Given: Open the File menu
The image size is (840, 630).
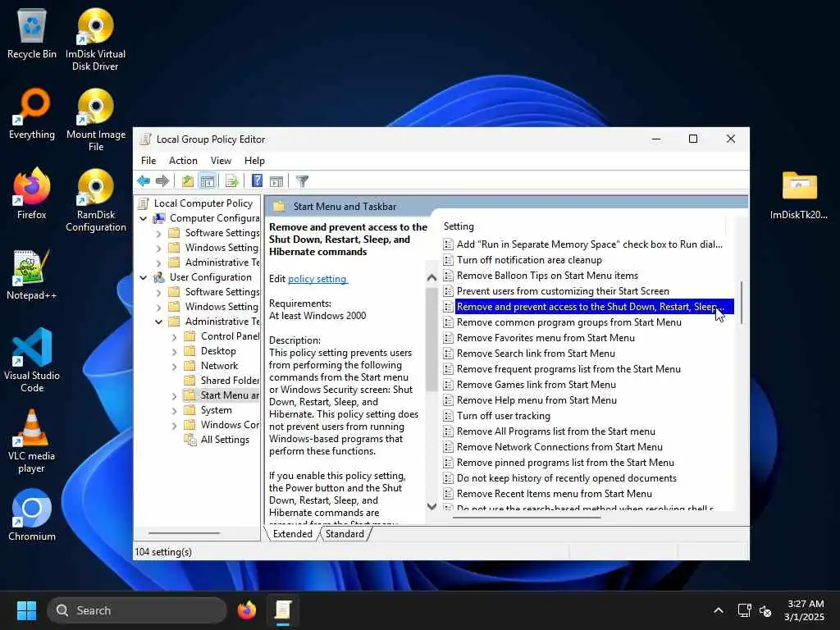Looking at the screenshot, I should [x=148, y=161].
